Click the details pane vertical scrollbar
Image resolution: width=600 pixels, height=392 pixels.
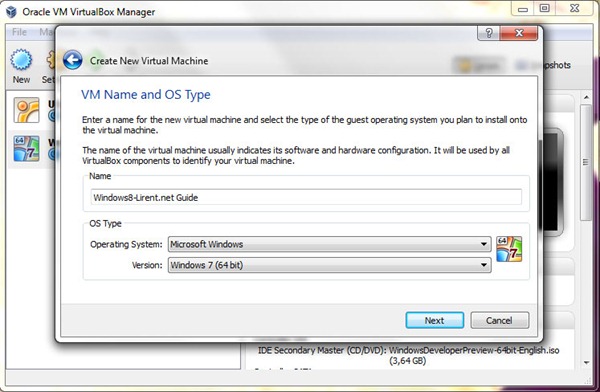586,163
